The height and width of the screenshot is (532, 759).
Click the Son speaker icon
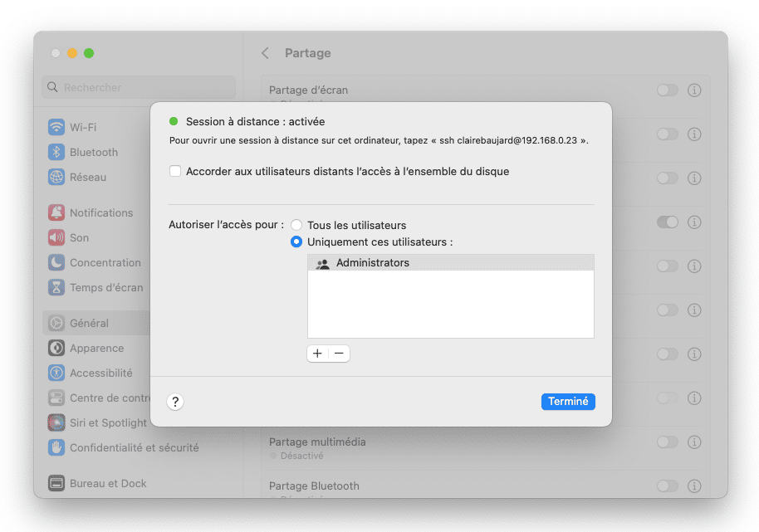[x=56, y=238]
